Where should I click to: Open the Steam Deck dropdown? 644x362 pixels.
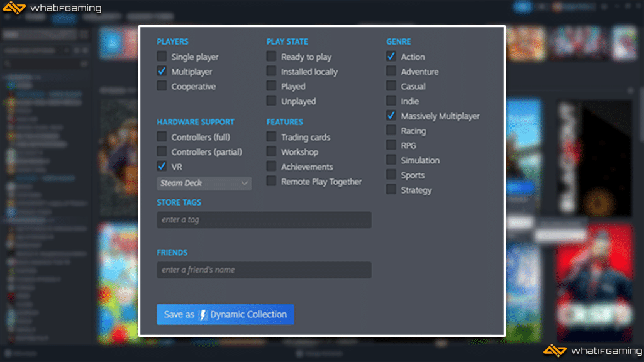[x=204, y=184]
